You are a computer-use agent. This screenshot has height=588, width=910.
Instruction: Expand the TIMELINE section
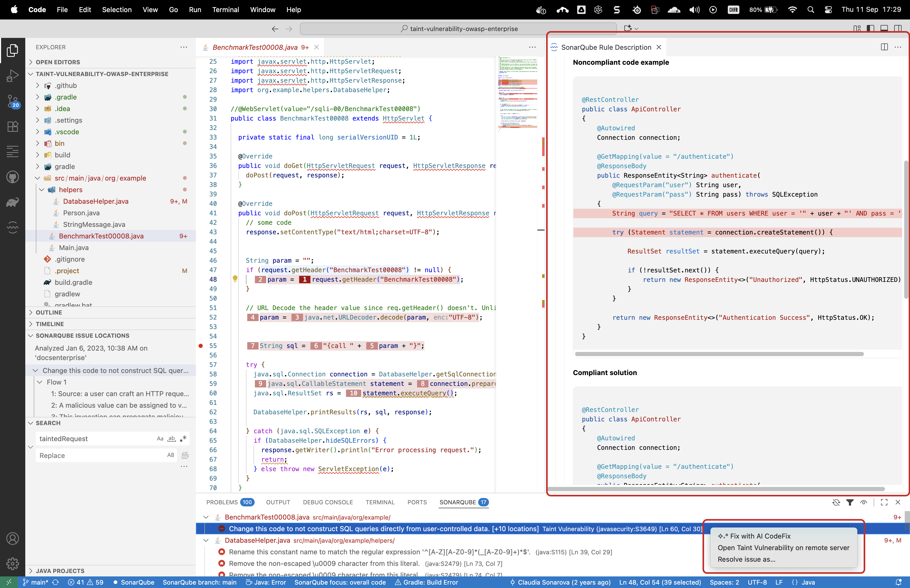[x=50, y=324]
